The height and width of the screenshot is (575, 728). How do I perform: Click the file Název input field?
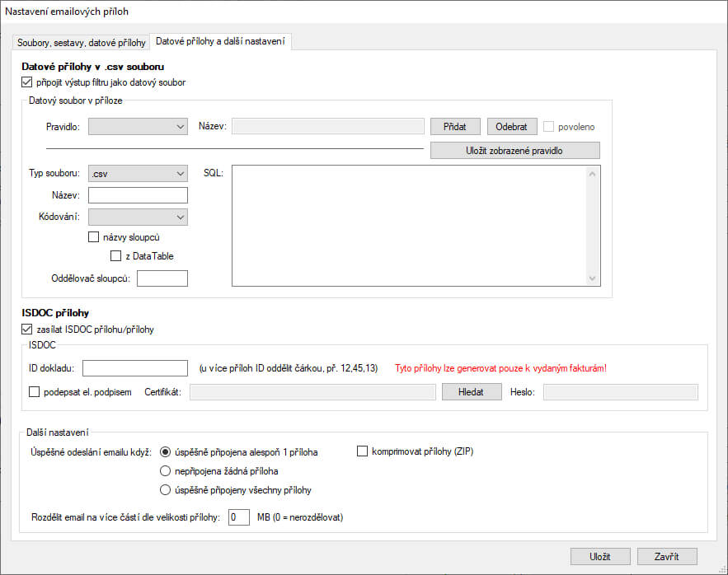point(138,195)
